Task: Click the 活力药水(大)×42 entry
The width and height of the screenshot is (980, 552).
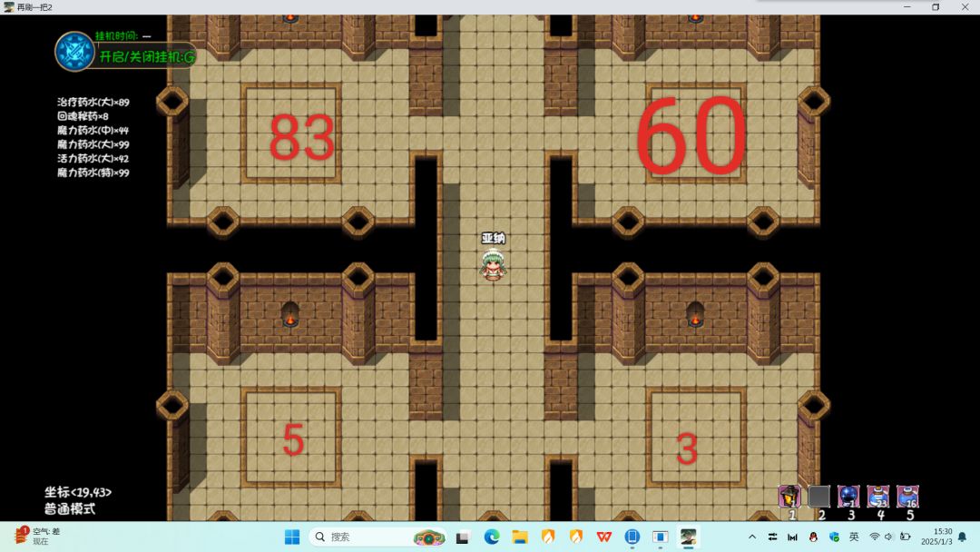Action: (93, 158)
